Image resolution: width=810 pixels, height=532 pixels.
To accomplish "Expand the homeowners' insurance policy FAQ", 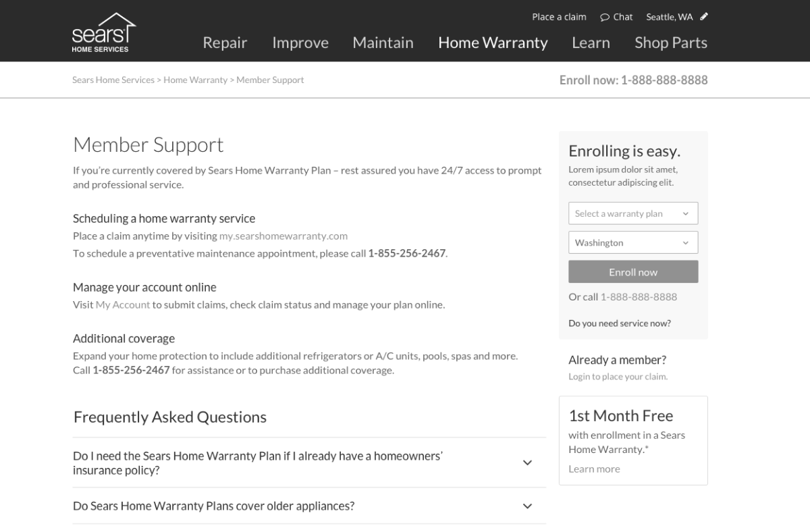I will click(527, 462).
